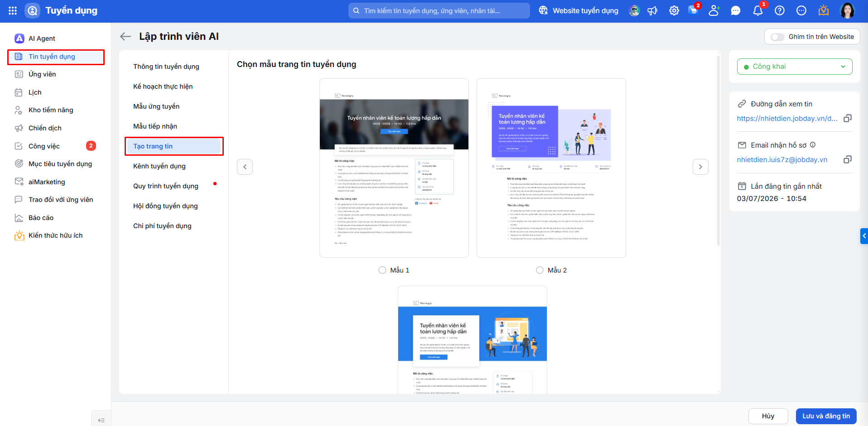
Task: Show next templates with right chevron
Action: [x=700, y=167]
